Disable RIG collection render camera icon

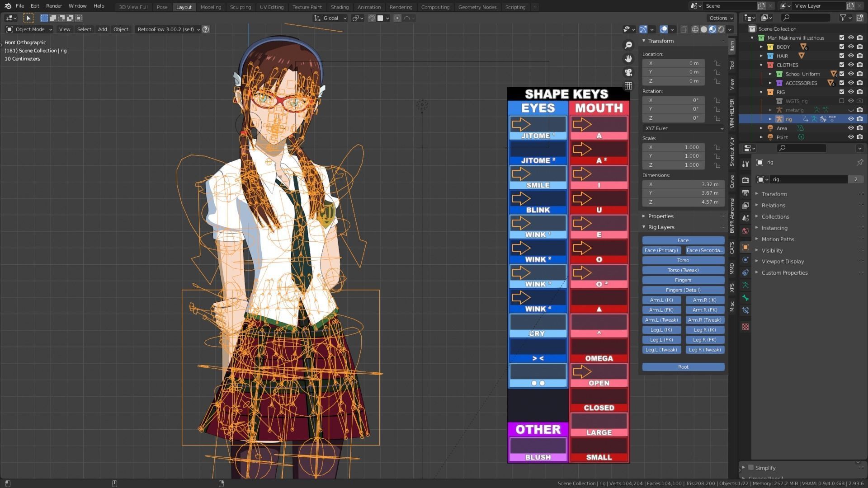(859, 92)
